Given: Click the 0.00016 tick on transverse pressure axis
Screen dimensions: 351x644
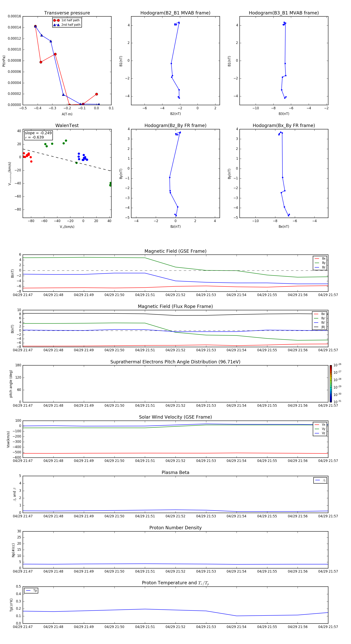Looking at the screenshot, I should pyautogui.click(x=14, y=17).
